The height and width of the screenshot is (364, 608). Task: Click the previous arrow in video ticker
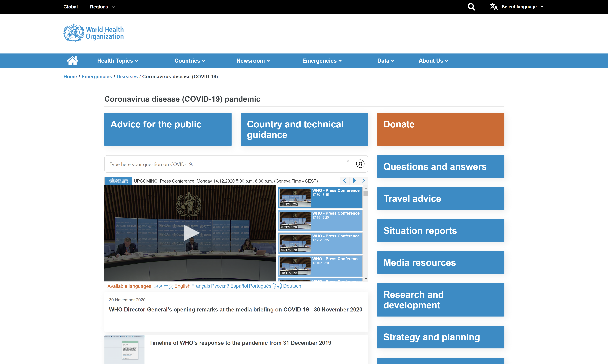point(345,181)
